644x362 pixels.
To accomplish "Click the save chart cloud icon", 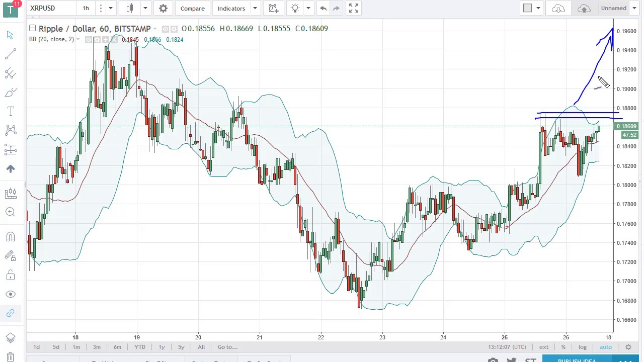I will pos(584,8).
